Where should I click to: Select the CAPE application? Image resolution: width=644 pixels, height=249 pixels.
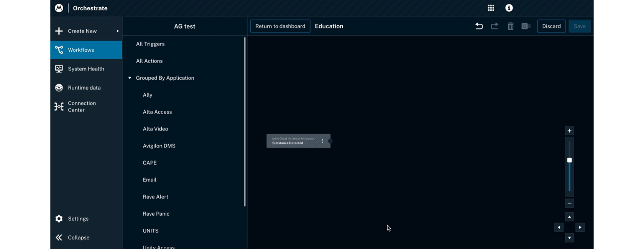149,163
